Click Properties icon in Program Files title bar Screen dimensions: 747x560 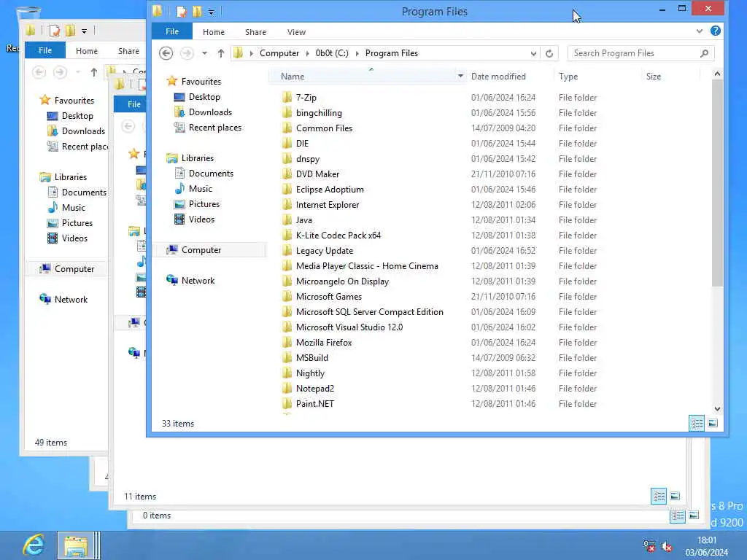point(181,12)
